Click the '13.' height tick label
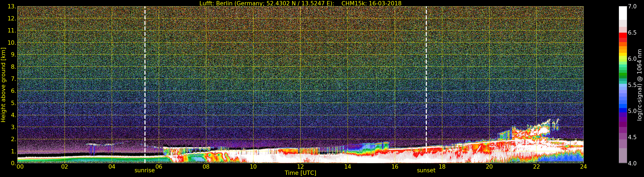This screenshot has width=644, height=177. point(12,6)
